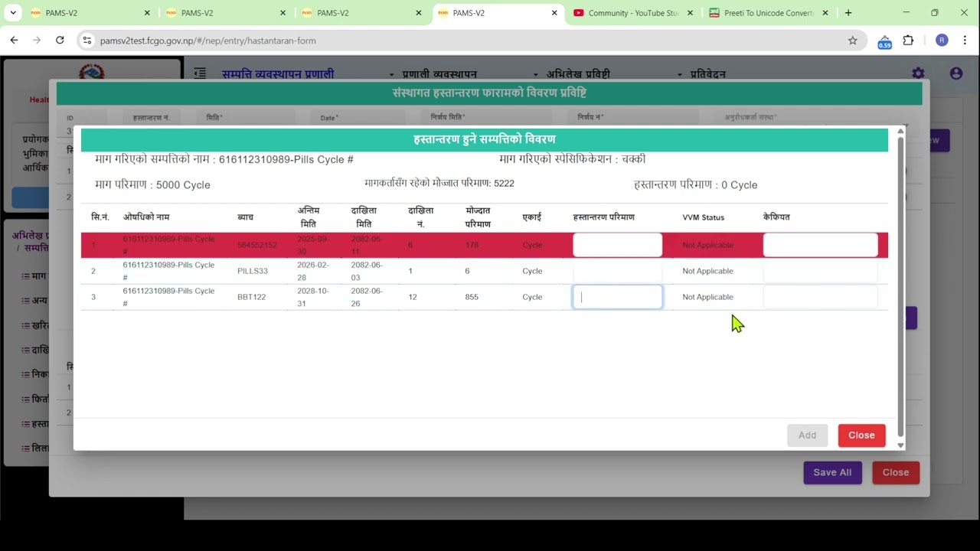Open अभिलेख प्रविष्टी dropdown menu

pos(571,74)
